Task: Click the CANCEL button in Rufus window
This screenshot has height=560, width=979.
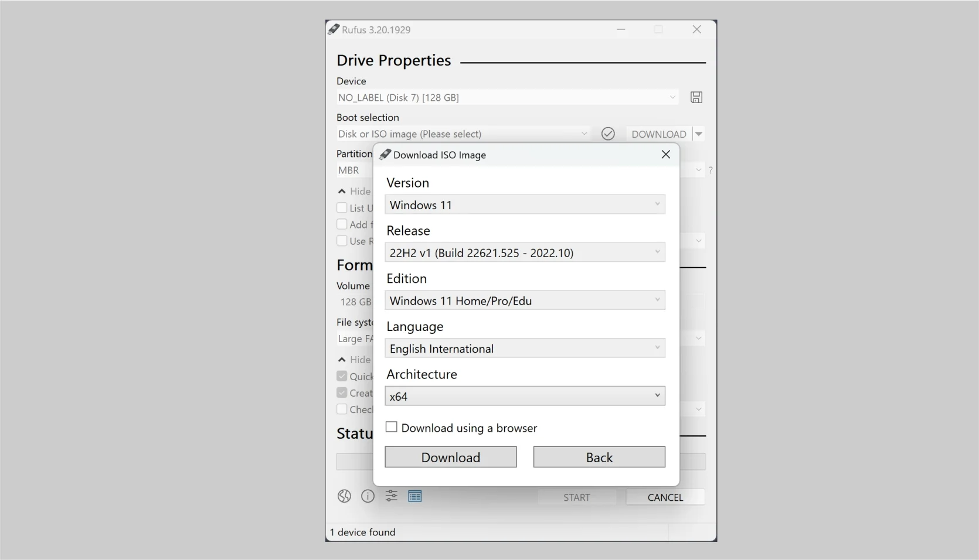Action: click(x=665, y=497)
